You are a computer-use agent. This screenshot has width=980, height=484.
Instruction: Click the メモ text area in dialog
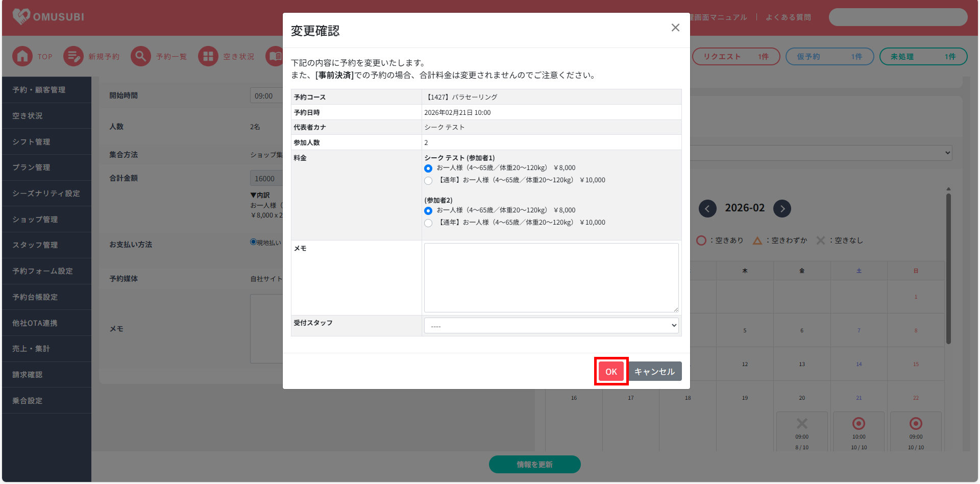click(551, 278)
